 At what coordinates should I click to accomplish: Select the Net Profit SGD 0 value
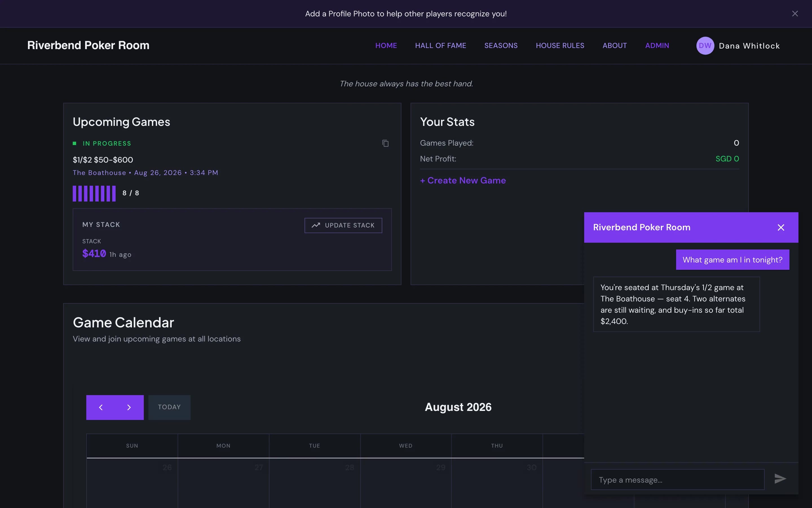click(x=727, y=159)
